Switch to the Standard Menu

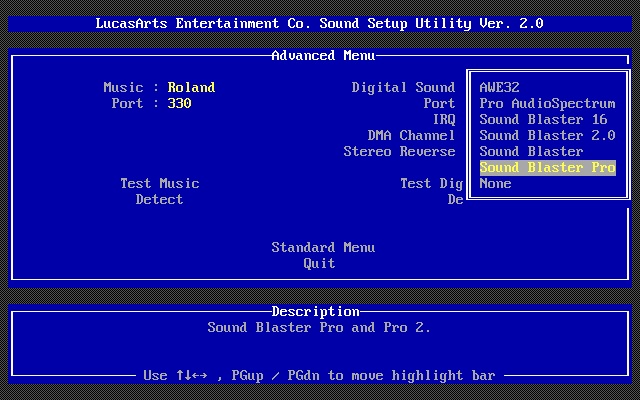[x=323, y=247]
